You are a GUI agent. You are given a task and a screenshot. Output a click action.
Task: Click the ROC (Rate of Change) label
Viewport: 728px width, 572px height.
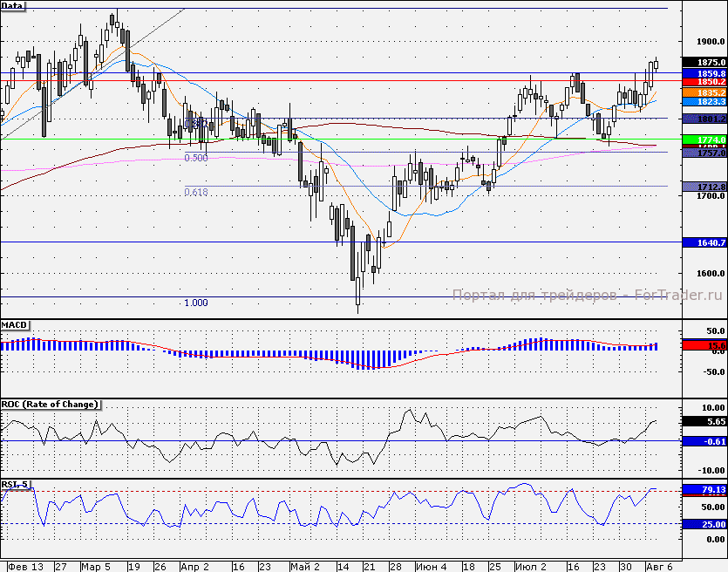coord(50,405)
